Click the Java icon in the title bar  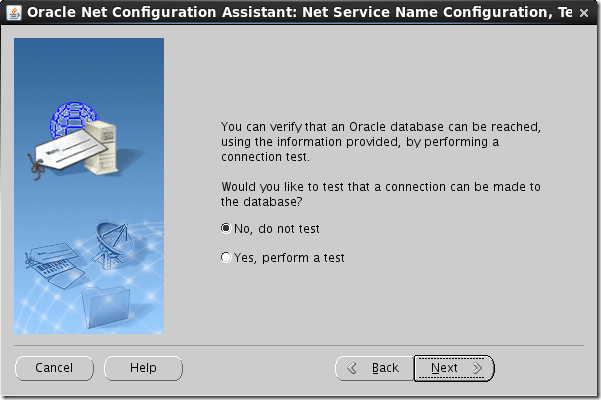point(14,13)
